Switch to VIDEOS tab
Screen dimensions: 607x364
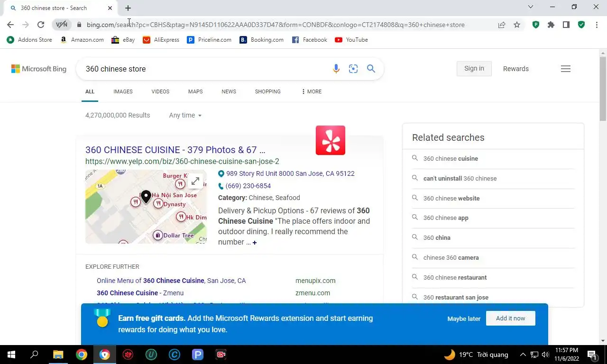click(x=160, y=91)
